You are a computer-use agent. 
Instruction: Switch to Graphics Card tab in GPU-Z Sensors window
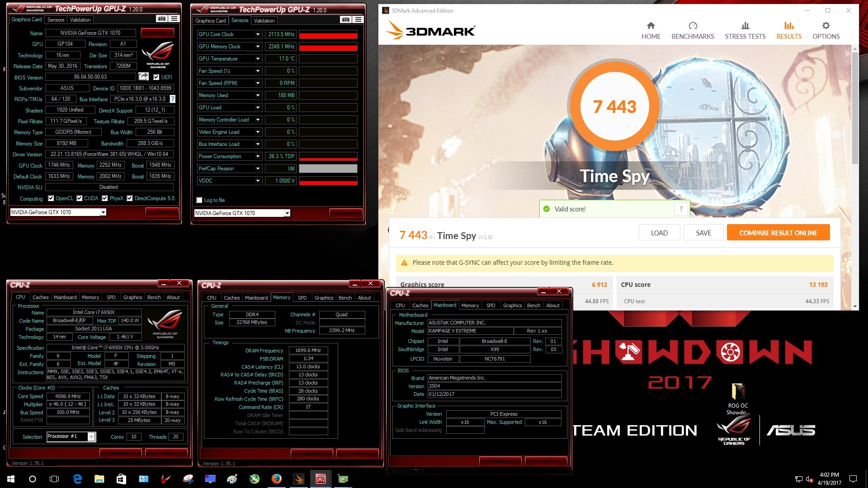point(211,20)
